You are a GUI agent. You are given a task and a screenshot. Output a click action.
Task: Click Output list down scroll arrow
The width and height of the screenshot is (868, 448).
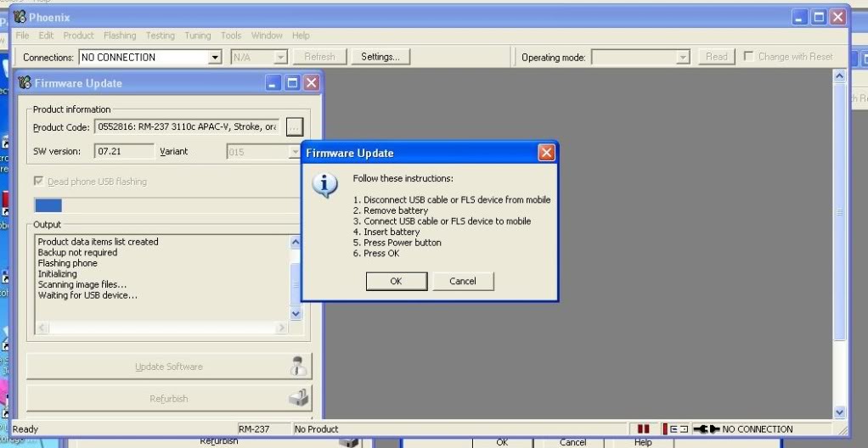point(296,314)
